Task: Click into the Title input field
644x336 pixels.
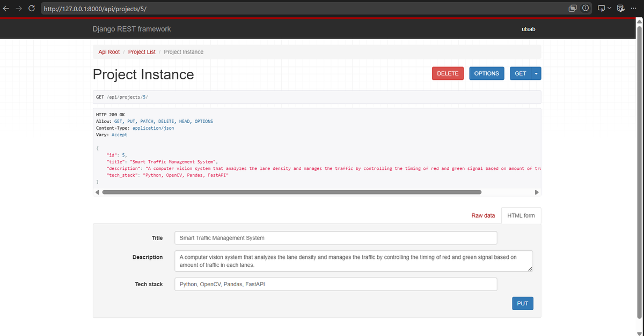Action: pyautogui.click(x=336, y=238)
